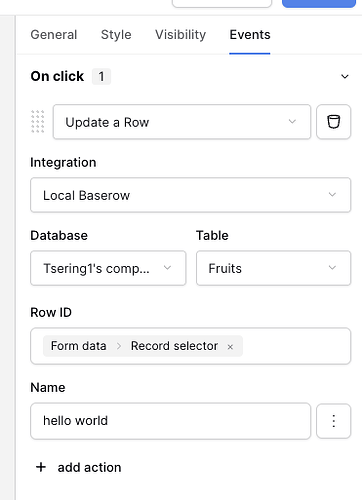
Task: Click the Row ID formula field
Action: (x=191, y=346)
